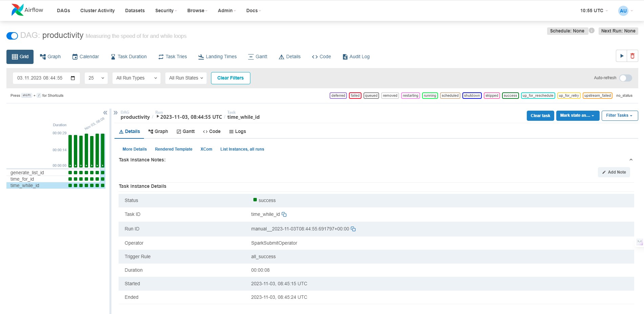This screenshot has height=314, width=644.
Task: Open the Rendered Template link
Action: (173, 149)
